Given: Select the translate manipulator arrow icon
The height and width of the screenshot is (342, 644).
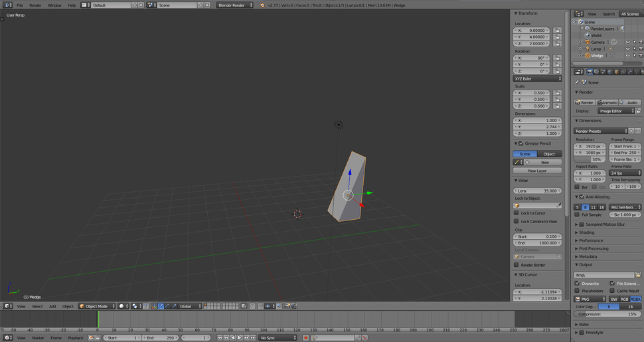Looking at the screenshot, I should tap(161, 306).
